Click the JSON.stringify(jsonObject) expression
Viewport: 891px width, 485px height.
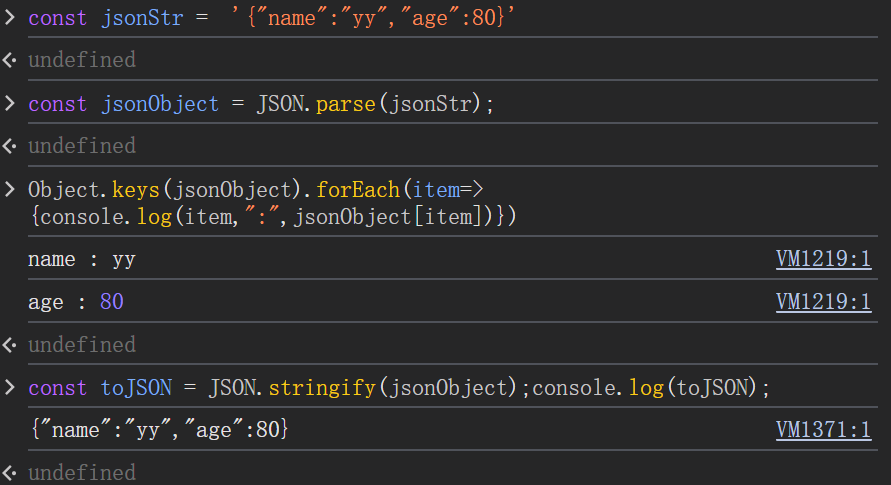click(363, 388)
